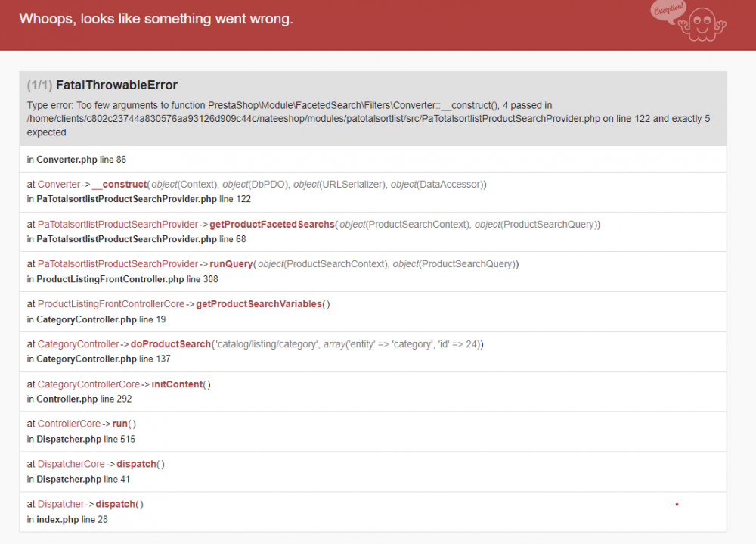Image resolution: width=756 pixels, height=544 pixels.
Task: Click the object(URLSerializer) argument
Action: 340,185
